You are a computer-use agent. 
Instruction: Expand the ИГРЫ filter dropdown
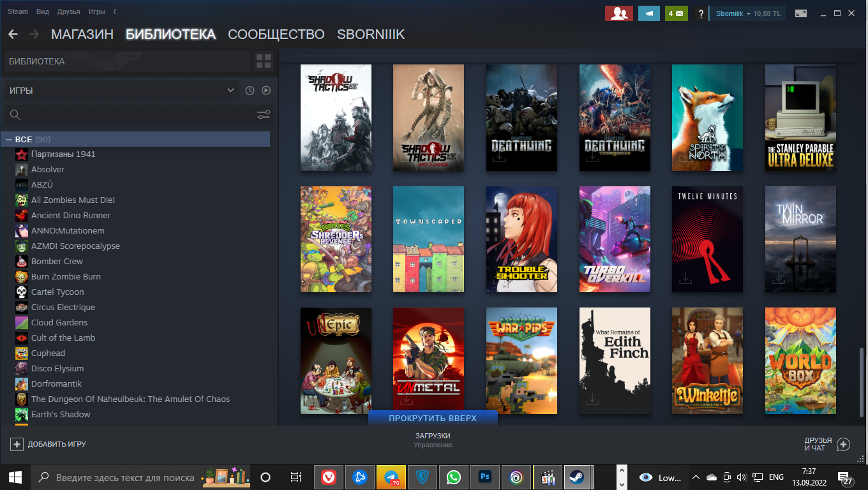click(x=121, y=91)
